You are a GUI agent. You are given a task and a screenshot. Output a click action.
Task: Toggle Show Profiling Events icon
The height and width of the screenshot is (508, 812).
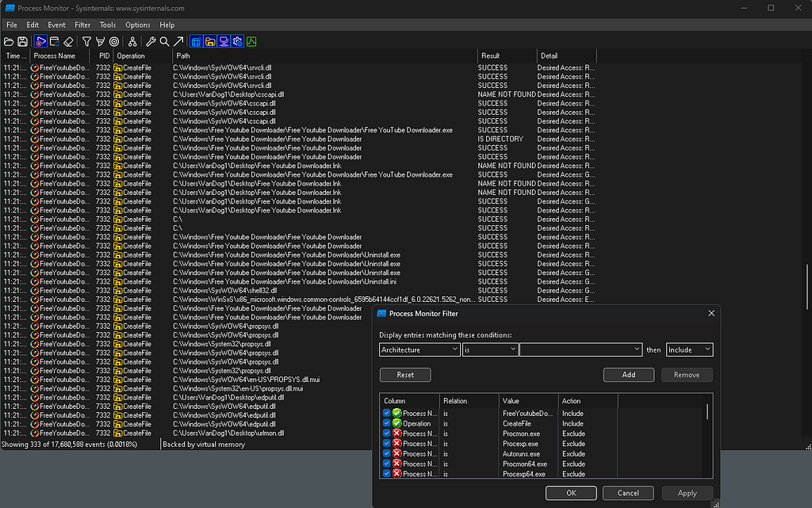pos(251,42)
